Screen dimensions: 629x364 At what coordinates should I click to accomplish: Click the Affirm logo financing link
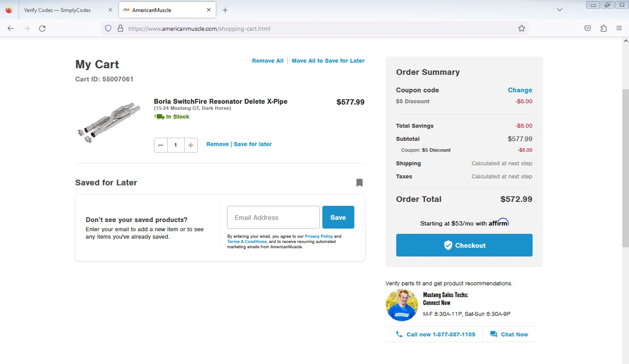(499, 222)
